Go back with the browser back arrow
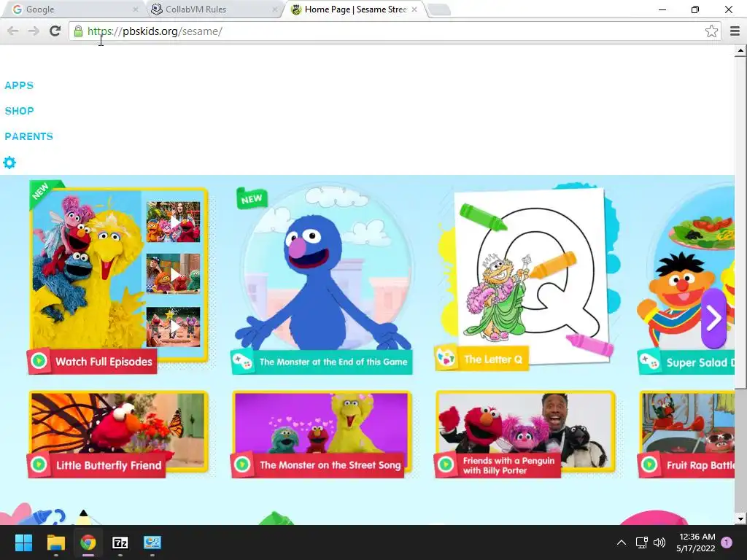747x560 pixels. pos(13,31)
